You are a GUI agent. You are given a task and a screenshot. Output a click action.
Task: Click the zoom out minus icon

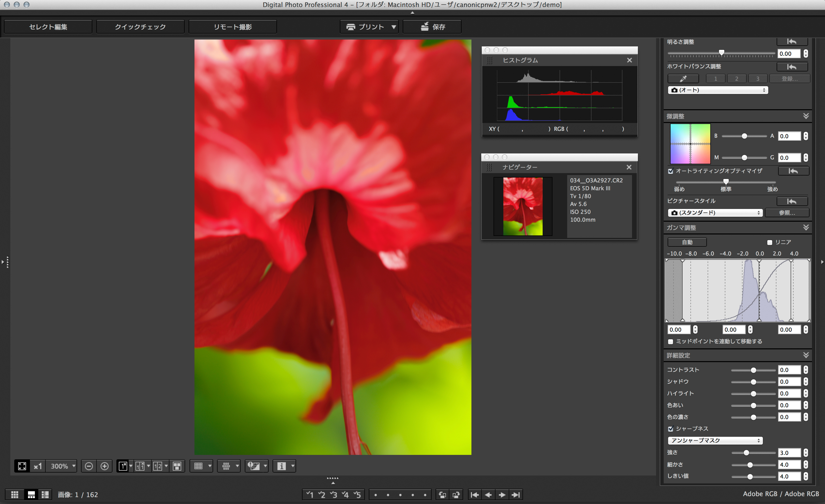click(x=89, y=466)
